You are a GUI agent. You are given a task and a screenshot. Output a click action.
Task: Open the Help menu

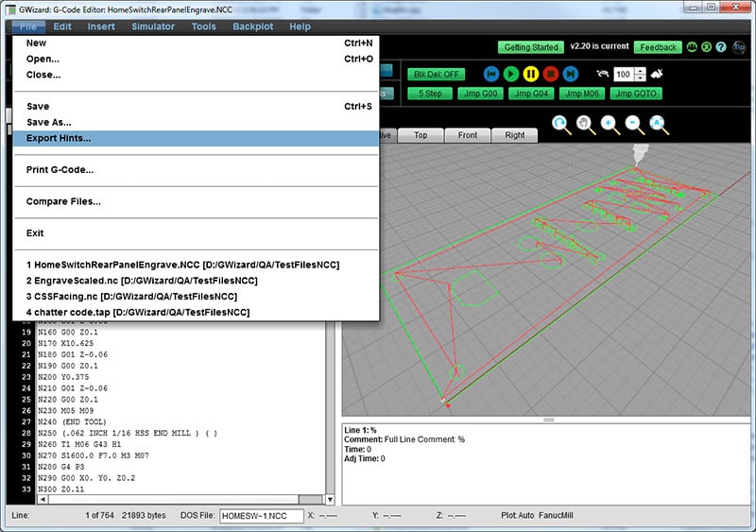300,26
